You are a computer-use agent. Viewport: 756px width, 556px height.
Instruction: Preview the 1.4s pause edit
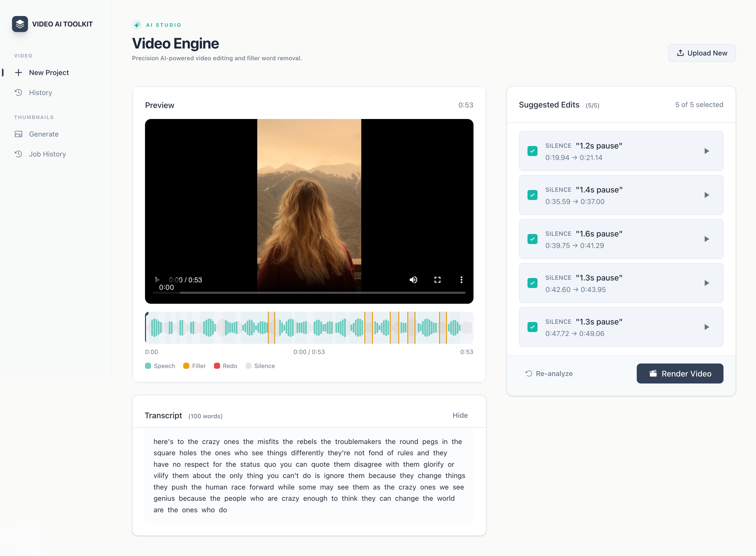click(706, 195)
